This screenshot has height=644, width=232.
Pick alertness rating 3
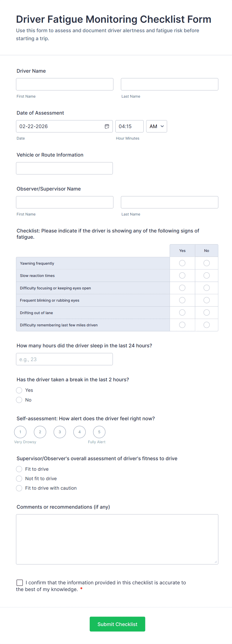(60, 432)
